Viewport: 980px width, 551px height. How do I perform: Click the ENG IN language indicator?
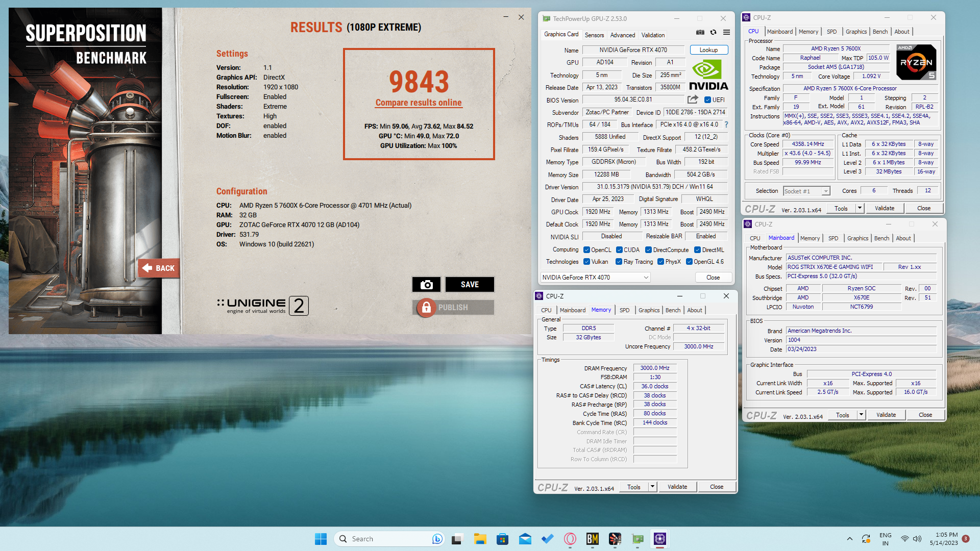tap(885, 539)
